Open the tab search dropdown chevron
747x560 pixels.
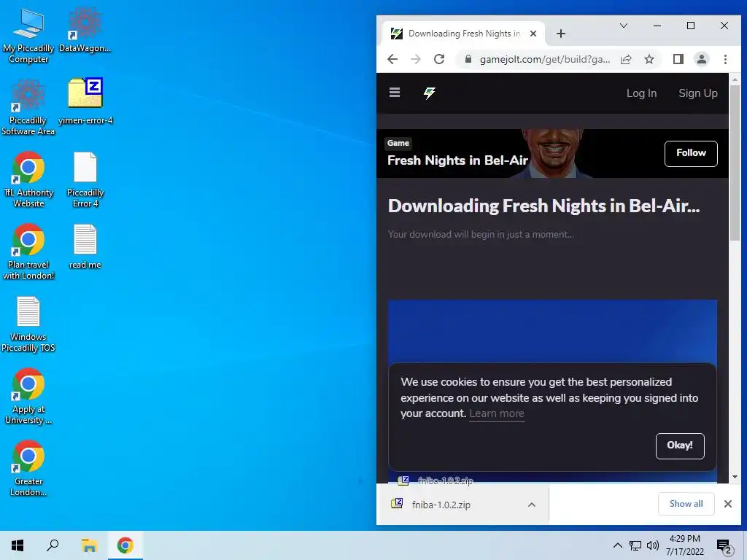point(623,26)
